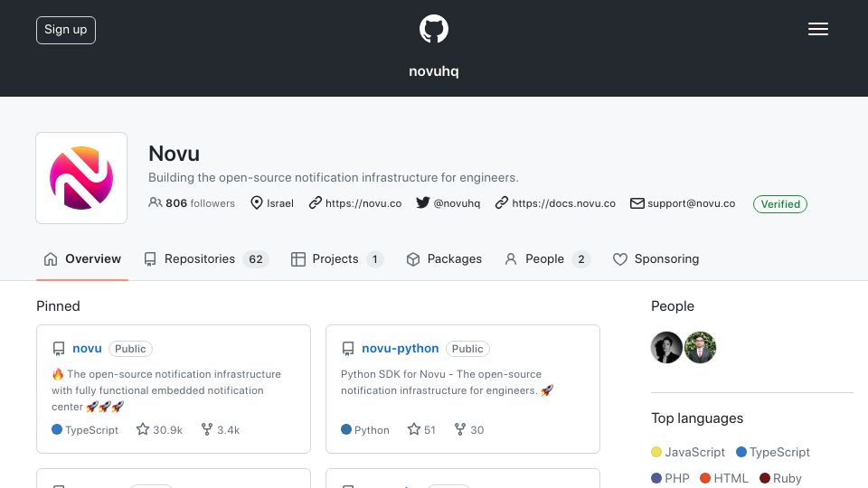Open the @novuhq Twitter link
The width and height of the screenshot is (868, 488).
[457, 203]
